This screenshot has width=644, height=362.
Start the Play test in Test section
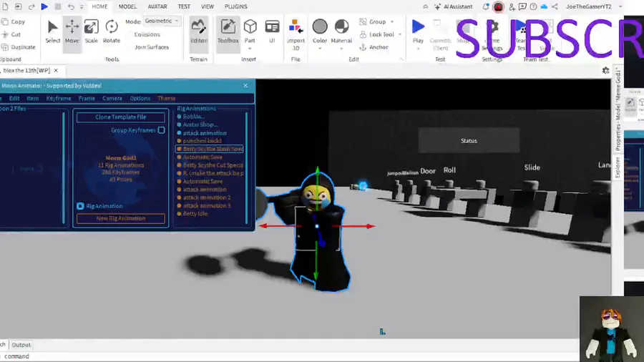click(x=418, y=31)
